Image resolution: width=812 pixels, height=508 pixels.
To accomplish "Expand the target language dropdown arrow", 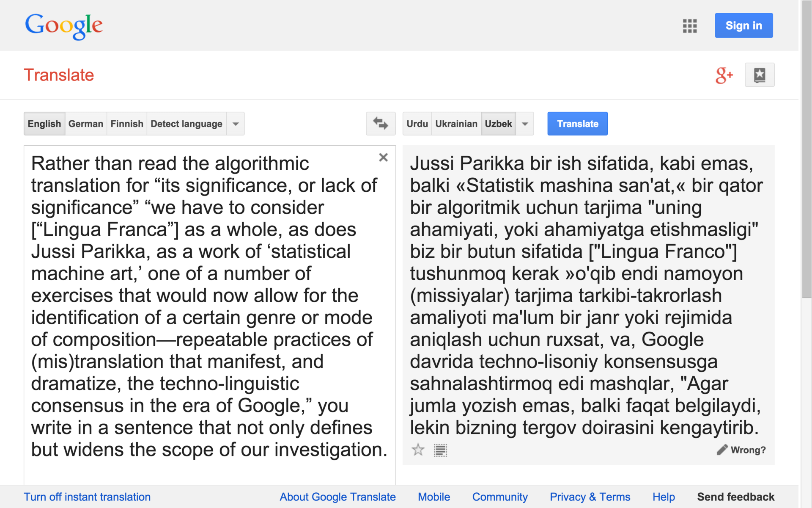I will pyautogui.click(x=524, y=124).
